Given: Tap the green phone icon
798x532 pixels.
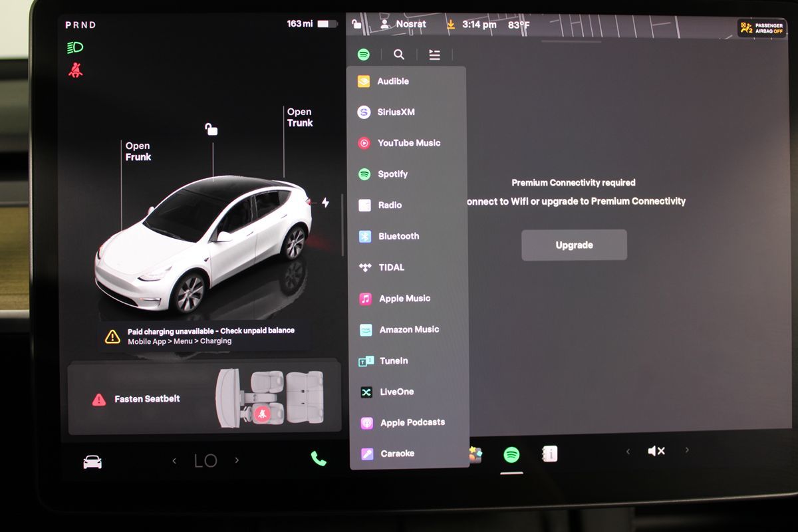Looking at the screenshot, I should (x=319, y=459).
